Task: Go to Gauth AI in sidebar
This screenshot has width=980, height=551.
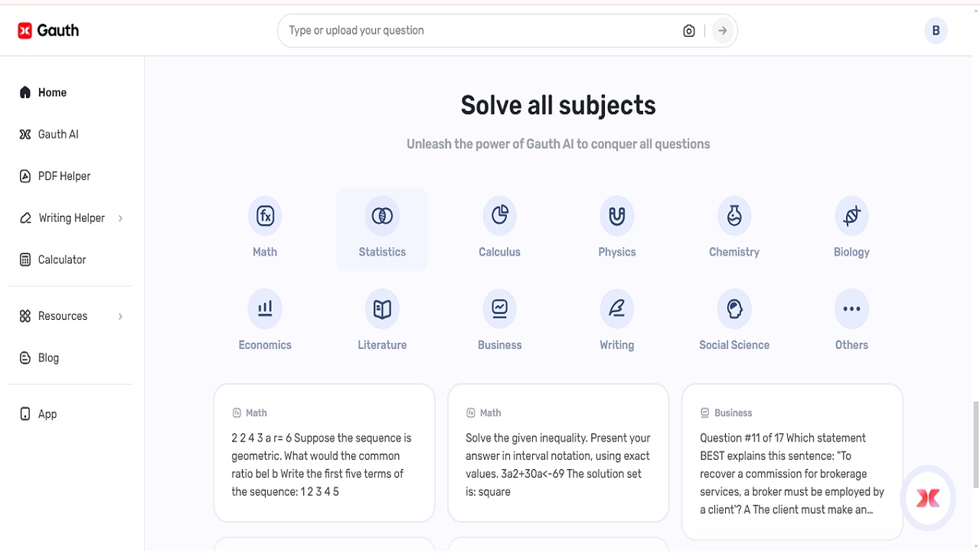Action: 58,135
